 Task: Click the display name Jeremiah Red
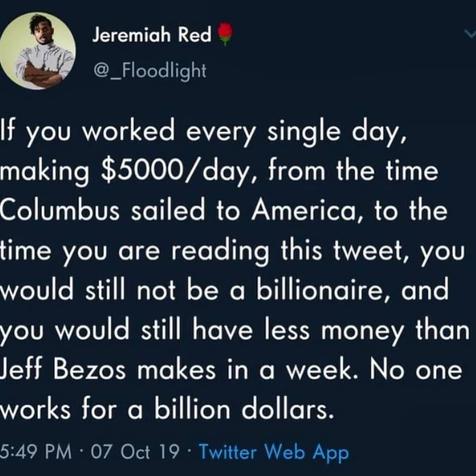pyautogui.click(x=152, y=35)
